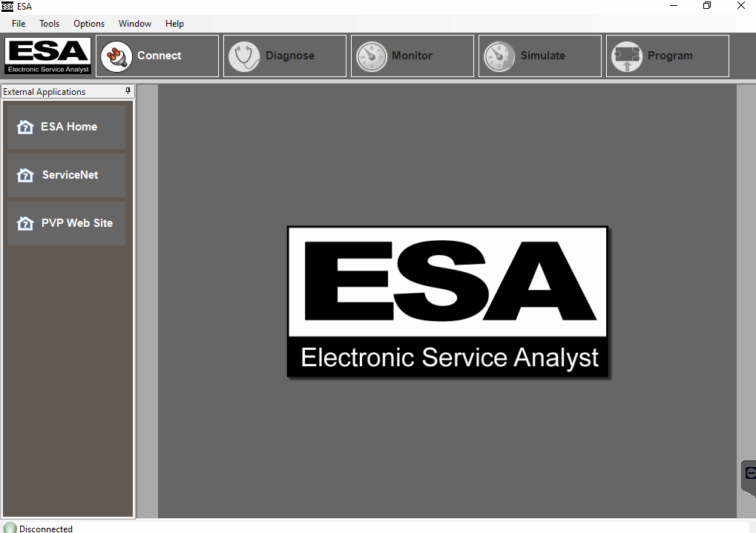This screenshot has height=533, width=756.
Task: Click the house icon beside PVP Web Site
Action: tap(25, 223)
